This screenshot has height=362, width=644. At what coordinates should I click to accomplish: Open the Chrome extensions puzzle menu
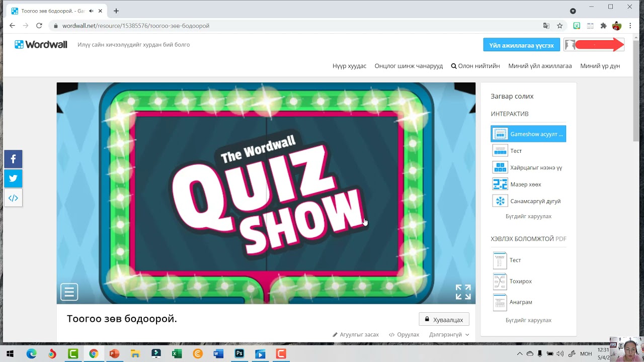(603, 26)
